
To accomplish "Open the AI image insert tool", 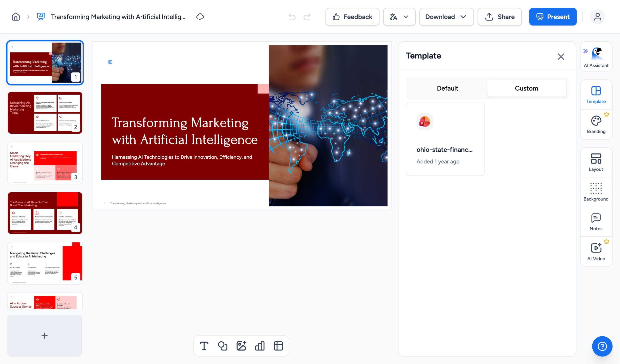I will [x=241, y=346].
